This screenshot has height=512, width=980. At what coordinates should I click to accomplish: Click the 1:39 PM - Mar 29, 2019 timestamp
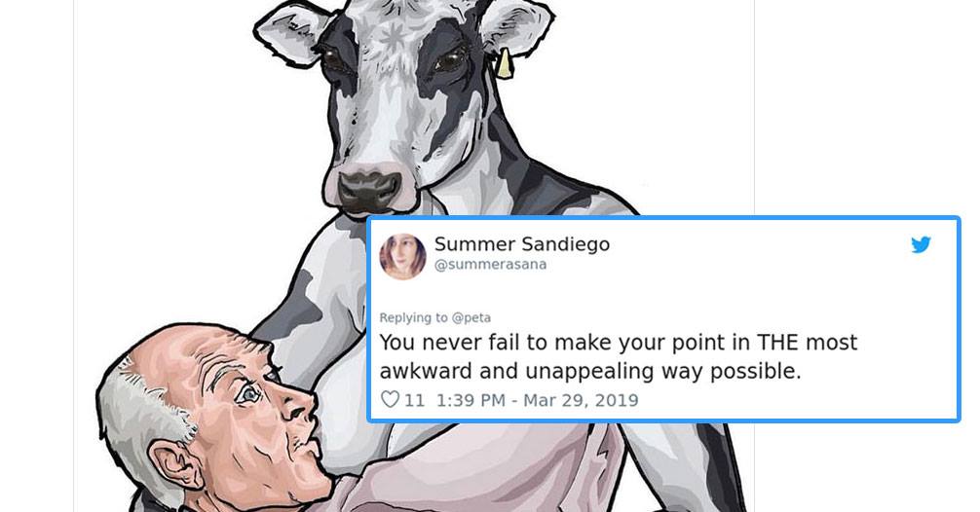pos(537,400)
